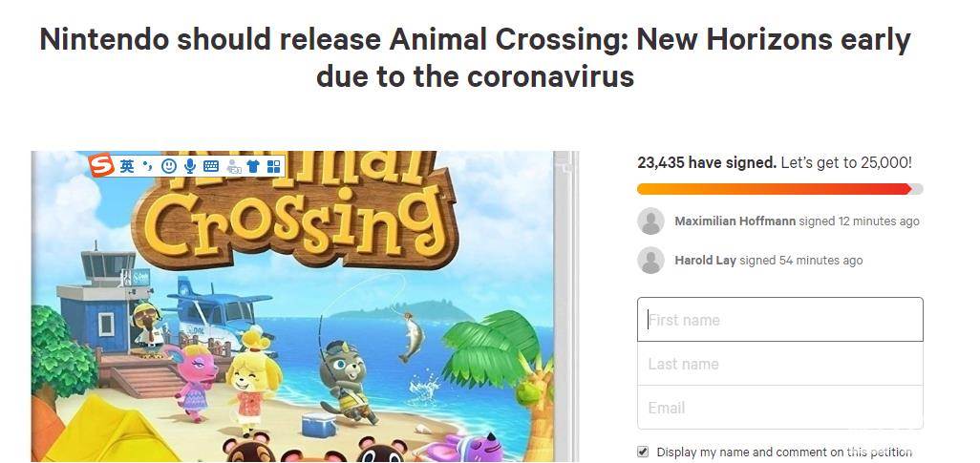Click the Sogou input method logo

[102, 166]
